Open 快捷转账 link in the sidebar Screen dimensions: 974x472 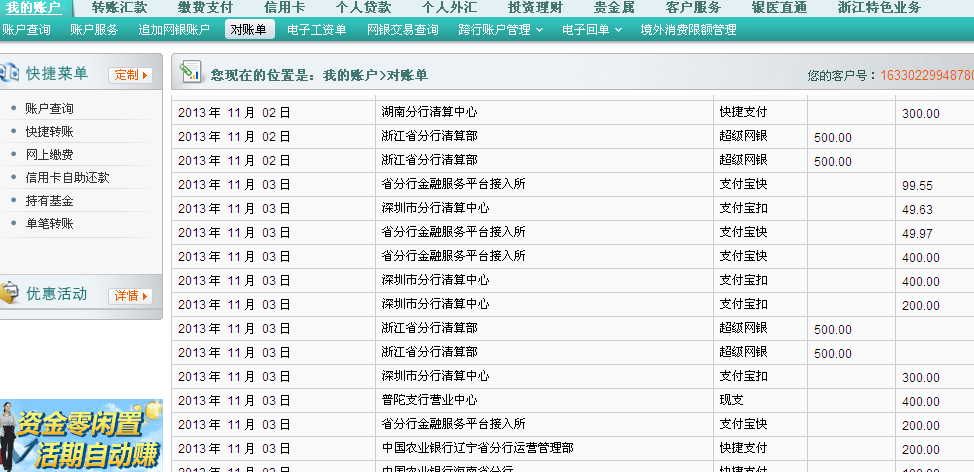[x=49, y=131]
